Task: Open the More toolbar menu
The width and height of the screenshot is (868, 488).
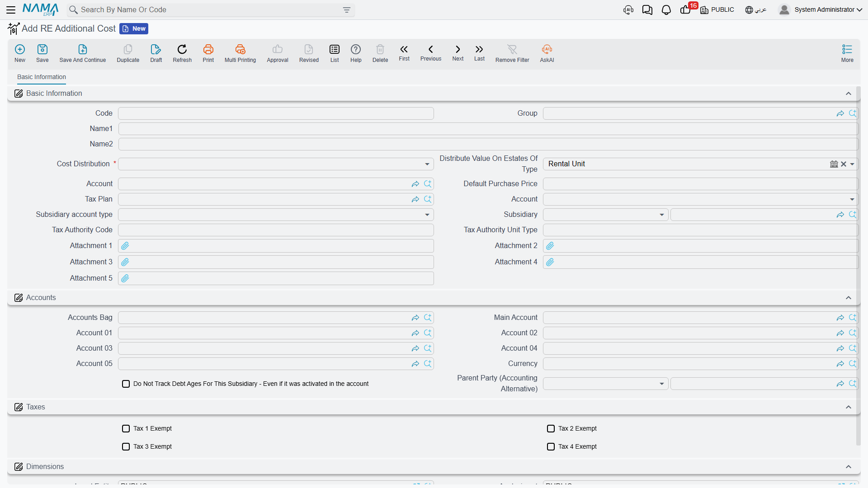Action: (x=847, y=53)
